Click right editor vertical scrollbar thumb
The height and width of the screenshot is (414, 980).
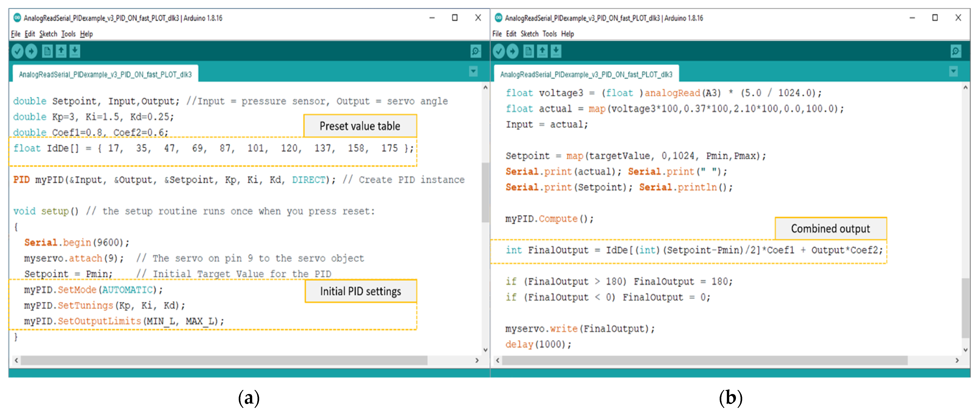point(966,308)
